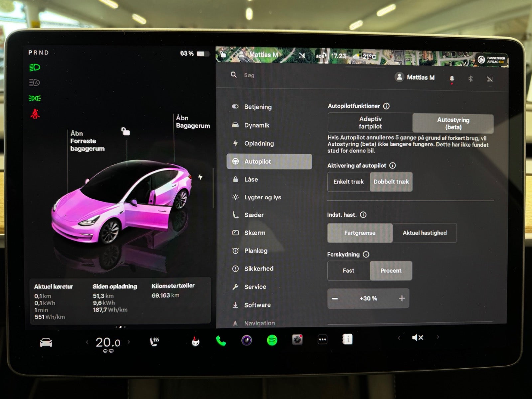Tap the 20.0 temperature display

click(108, 342)
